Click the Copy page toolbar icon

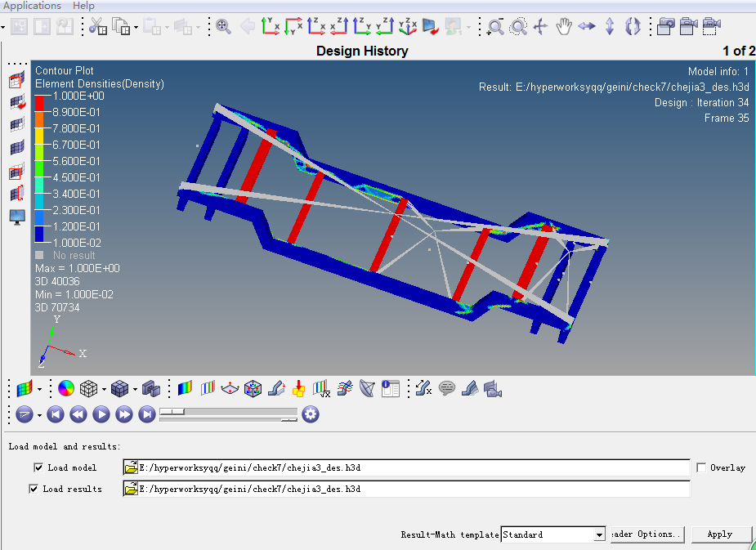click(121, 26)
